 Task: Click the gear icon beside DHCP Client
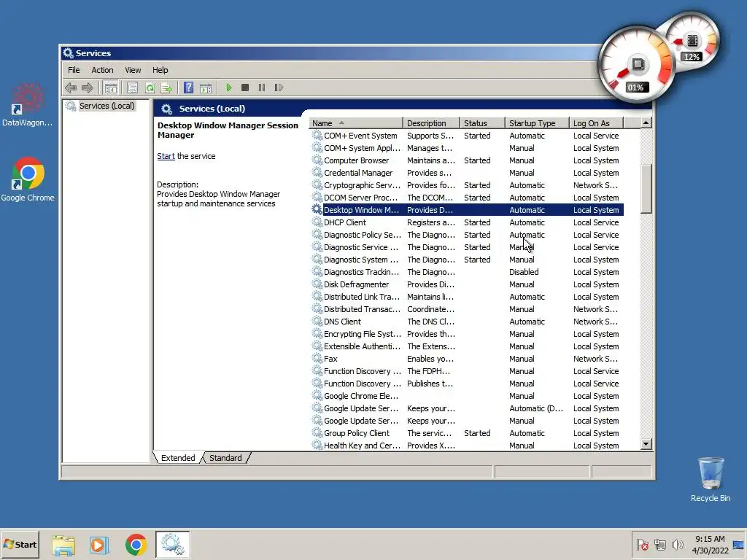pos(317,222)
